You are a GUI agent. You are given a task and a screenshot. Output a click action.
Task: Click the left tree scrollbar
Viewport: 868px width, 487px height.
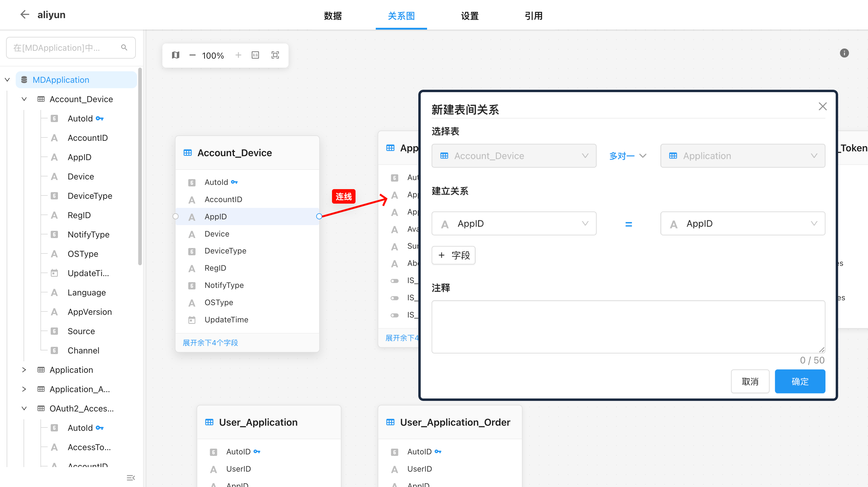click(140, 167)
